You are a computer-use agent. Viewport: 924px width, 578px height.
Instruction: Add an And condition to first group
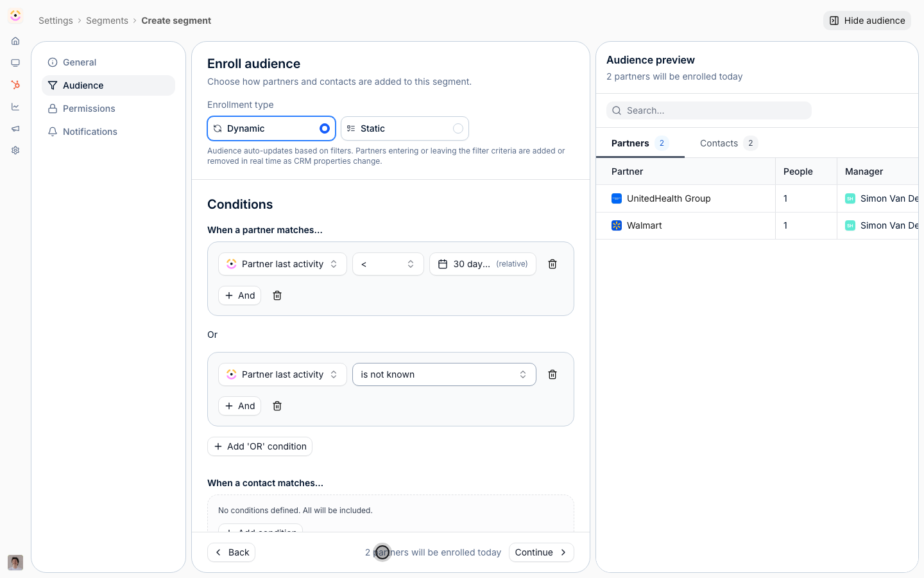[x=239, y=295]
